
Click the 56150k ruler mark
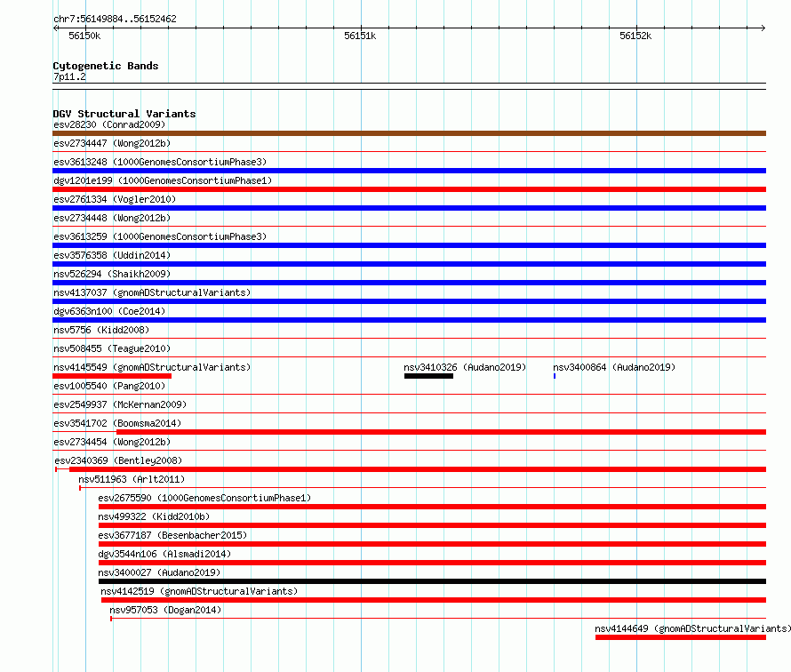point(84,36)
